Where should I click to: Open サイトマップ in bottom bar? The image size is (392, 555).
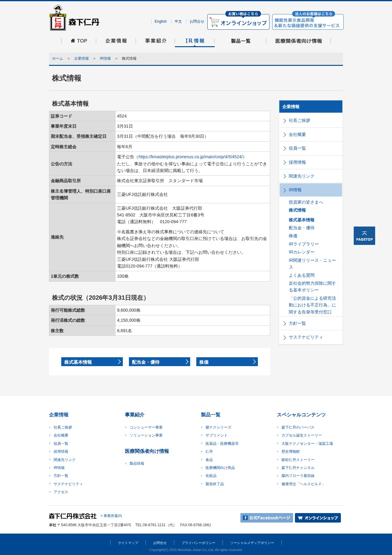point(128,543)
